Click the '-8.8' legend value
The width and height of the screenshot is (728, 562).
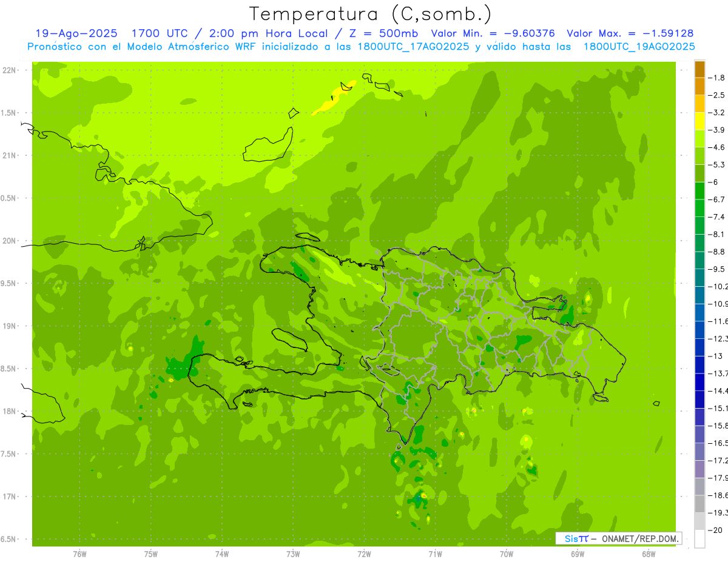coord(716,252)
